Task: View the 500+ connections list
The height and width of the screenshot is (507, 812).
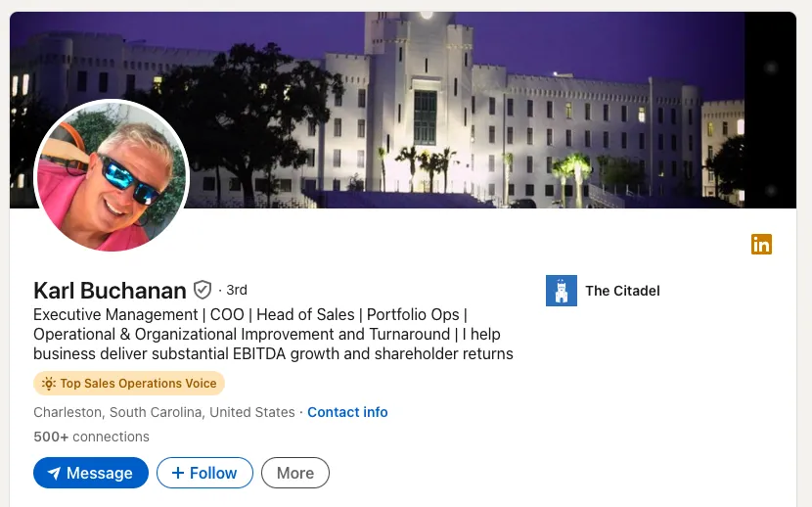Action: point(91,437)
